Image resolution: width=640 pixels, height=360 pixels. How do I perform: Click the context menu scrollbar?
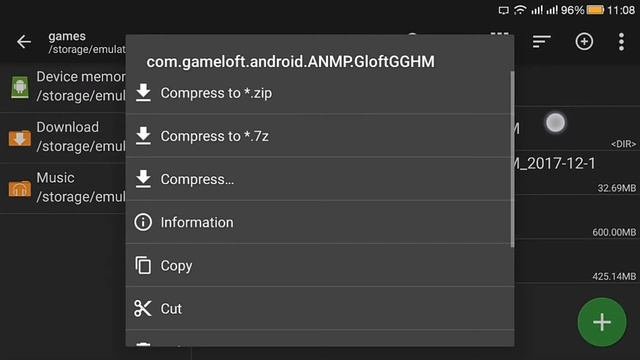pos(512,159)
